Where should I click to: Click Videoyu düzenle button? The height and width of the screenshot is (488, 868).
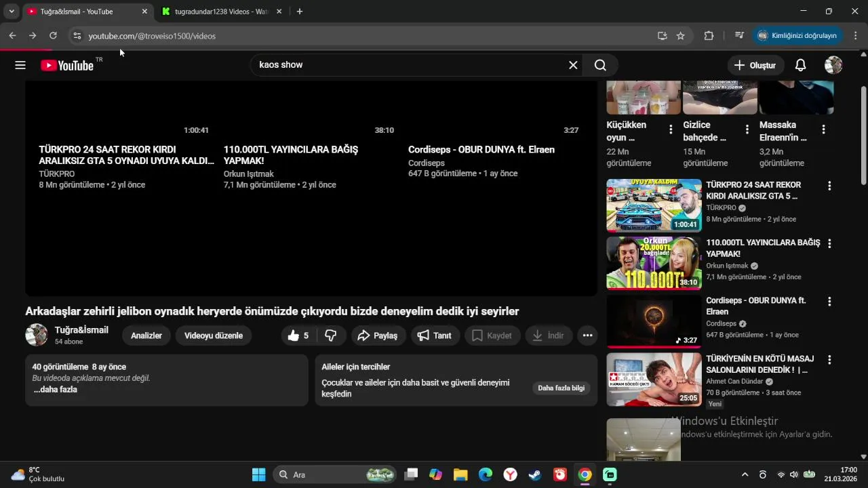click(214, 335)
